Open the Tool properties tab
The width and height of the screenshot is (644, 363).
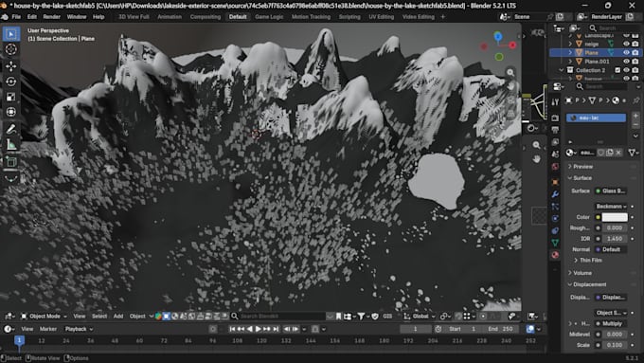[555, 102]
